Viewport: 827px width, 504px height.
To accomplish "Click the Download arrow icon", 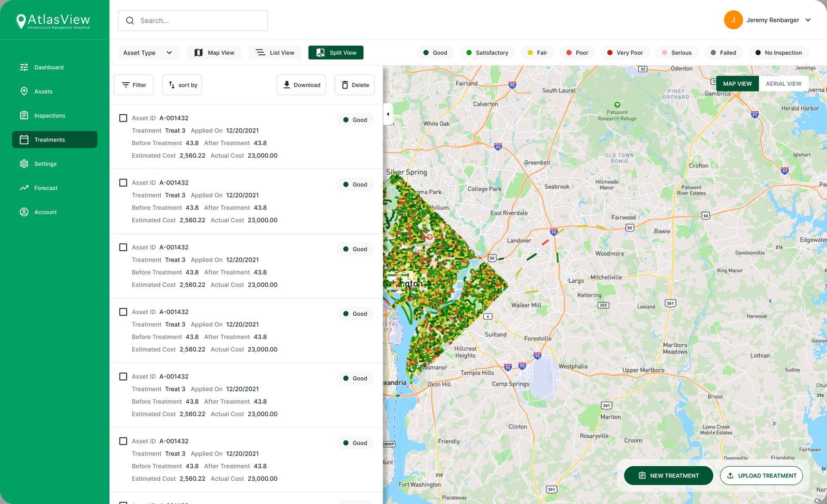I will click(287, 85).
